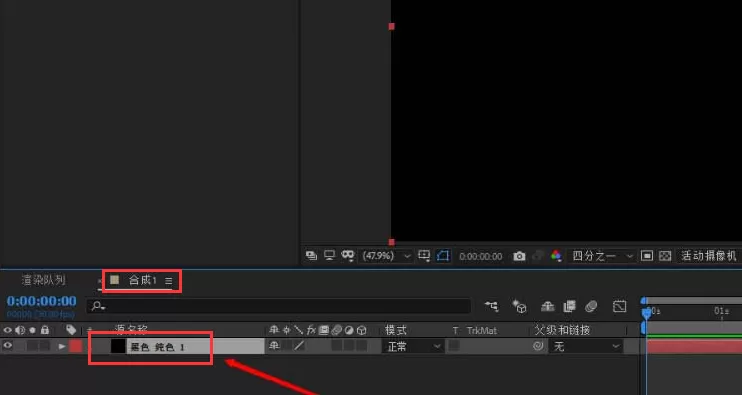Viewport: 742px width, 395px height.
Task: Click work area start handle
Action: point(644,328)
